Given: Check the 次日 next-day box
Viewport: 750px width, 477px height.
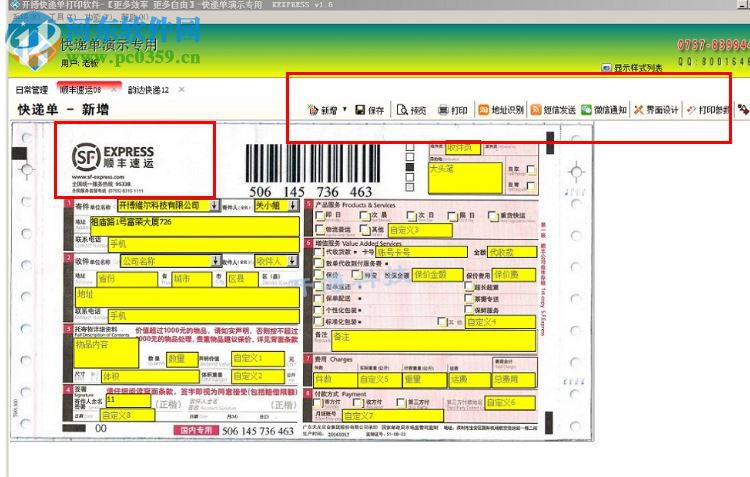Looking at the screenshot, I should pos(411,216).
